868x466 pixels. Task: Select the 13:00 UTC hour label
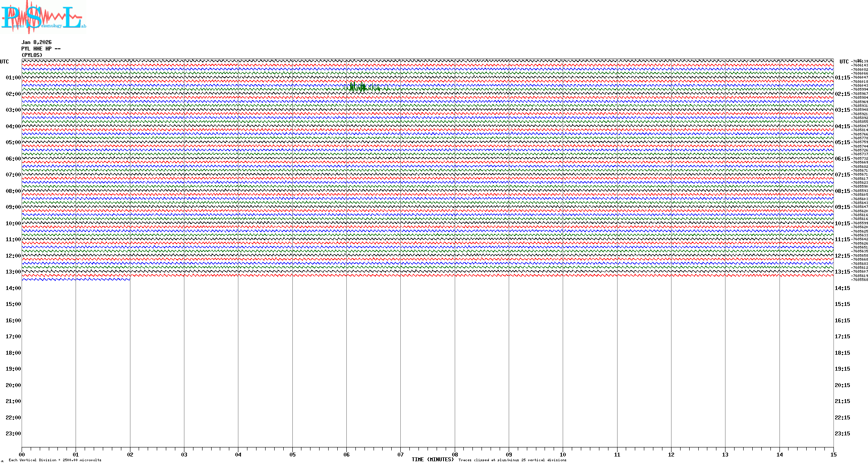tap(13, 272)
